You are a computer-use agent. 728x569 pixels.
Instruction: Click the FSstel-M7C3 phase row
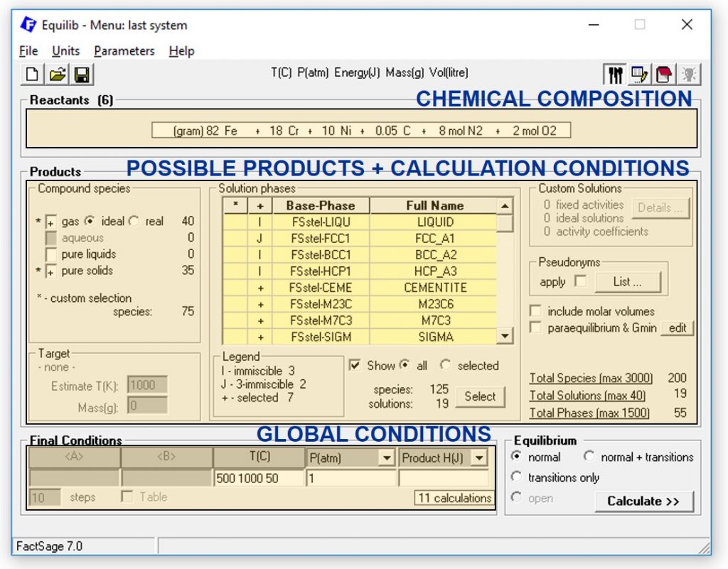click(x=360, y=320)
